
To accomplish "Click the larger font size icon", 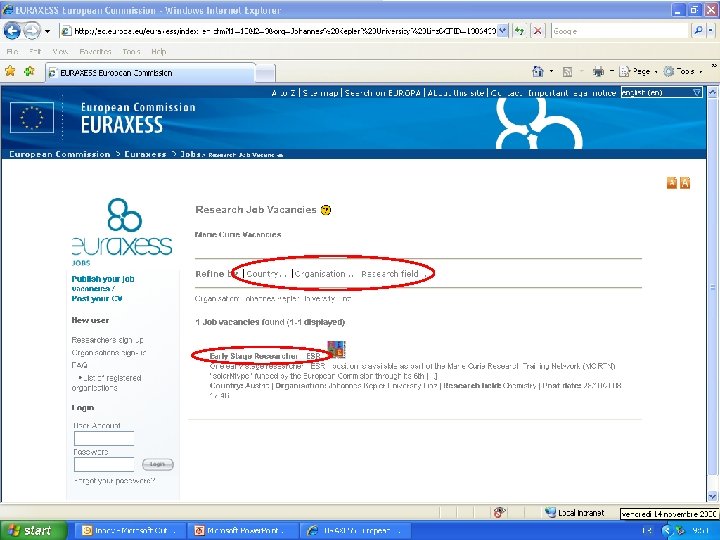I will click(x=685, y=183).
